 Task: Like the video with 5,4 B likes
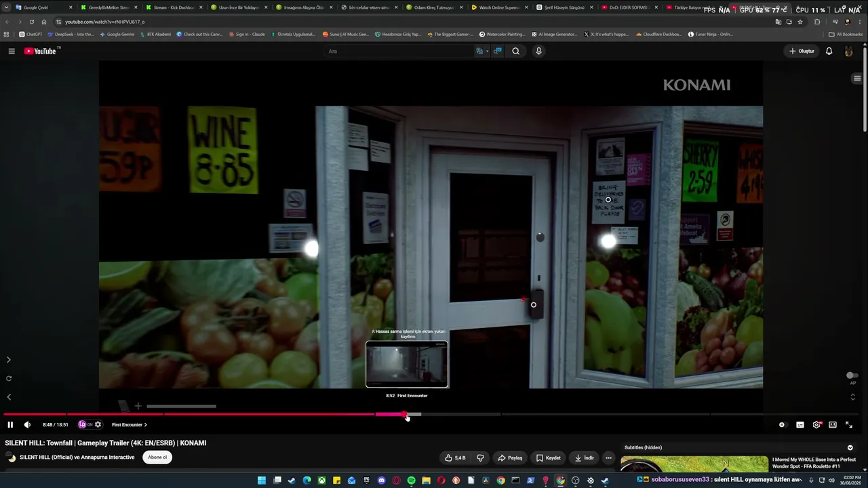455,457
